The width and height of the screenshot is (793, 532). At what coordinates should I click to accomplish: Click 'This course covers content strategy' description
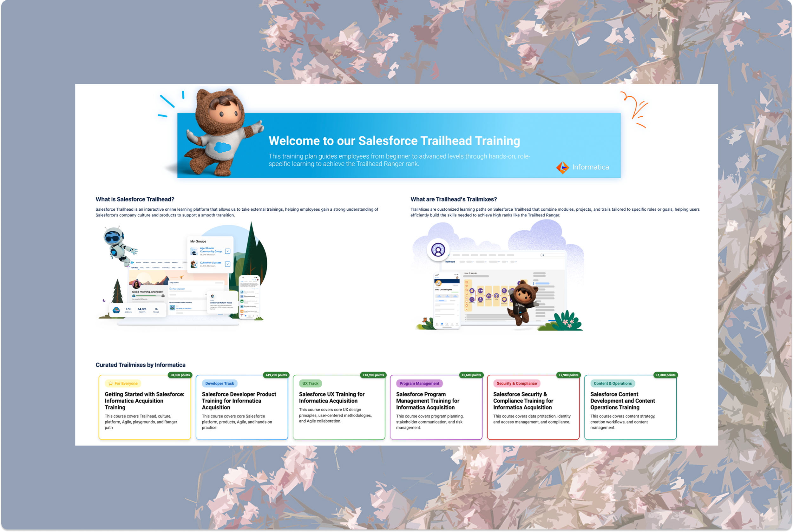click(x=622, y=422)
